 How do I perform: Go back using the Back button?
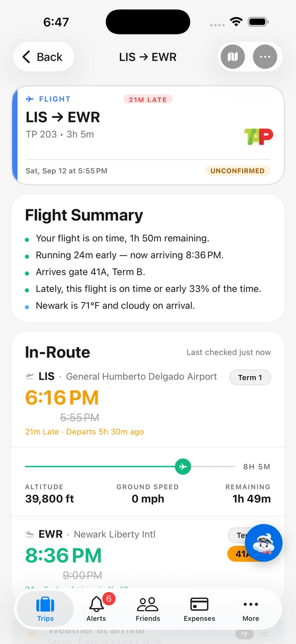[43, 57]
